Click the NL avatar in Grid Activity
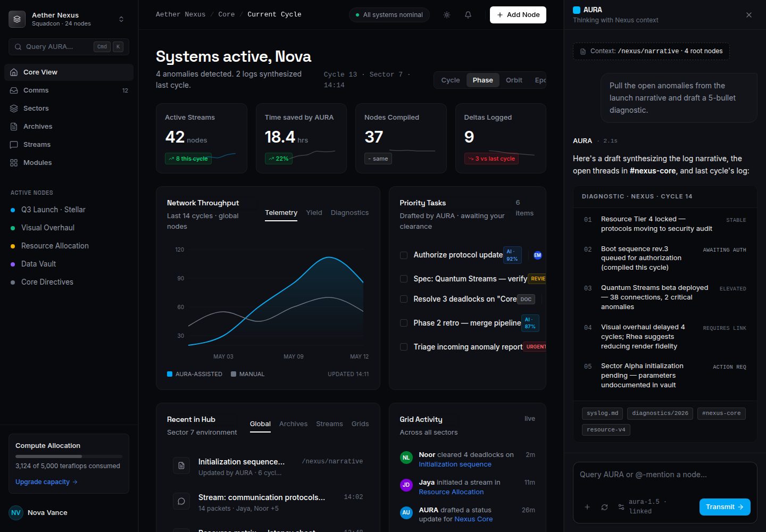The image size is (766, 532). pyautogui.click(x=406, y=458)
